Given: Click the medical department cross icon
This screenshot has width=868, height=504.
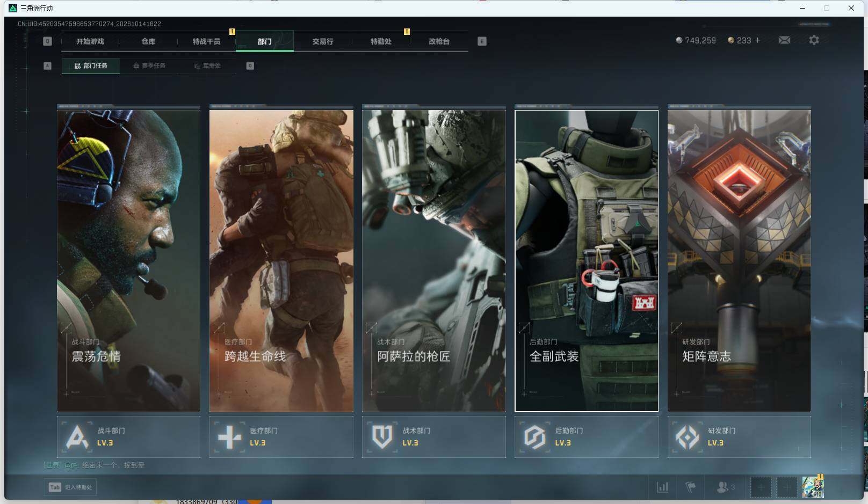Looking at the screenshot, I should (x=229, y=437).
